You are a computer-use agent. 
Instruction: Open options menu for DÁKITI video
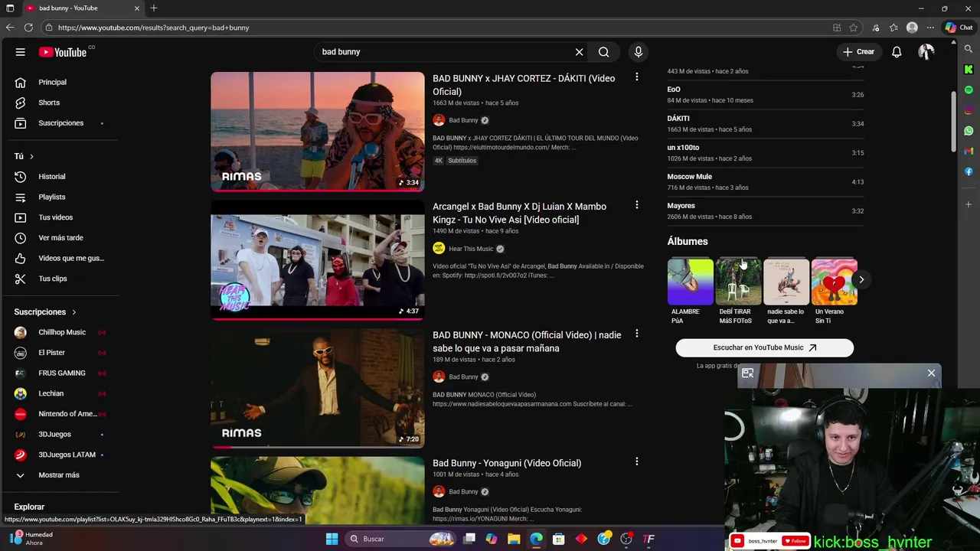click(x=636, y=77)
